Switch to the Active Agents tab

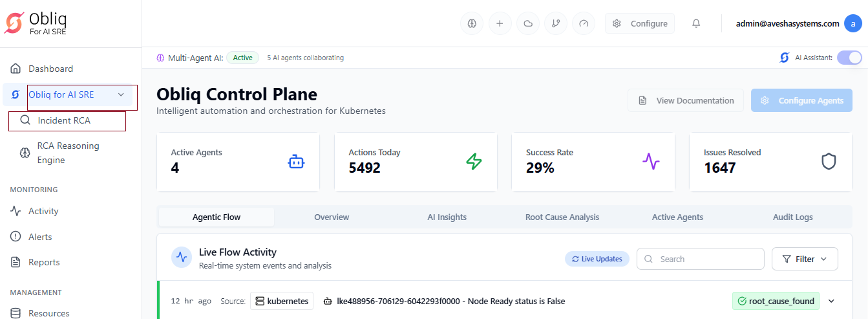(x=677, y=217)
